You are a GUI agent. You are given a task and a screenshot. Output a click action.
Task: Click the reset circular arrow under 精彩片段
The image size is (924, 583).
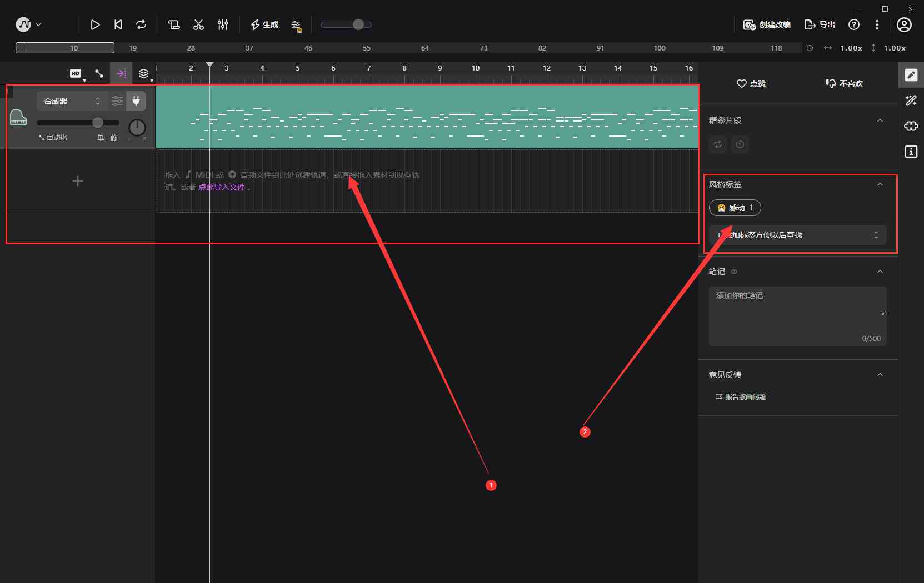click(740, 144)
